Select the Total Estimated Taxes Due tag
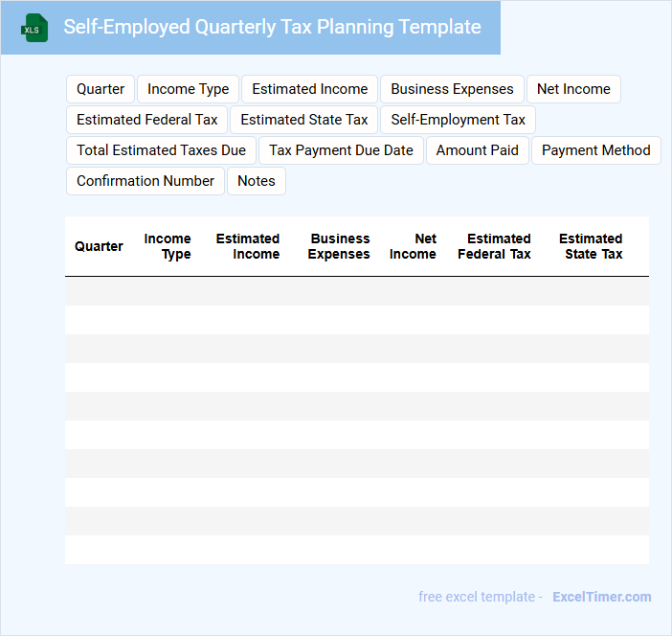The image size is (672, 636). 161,150
